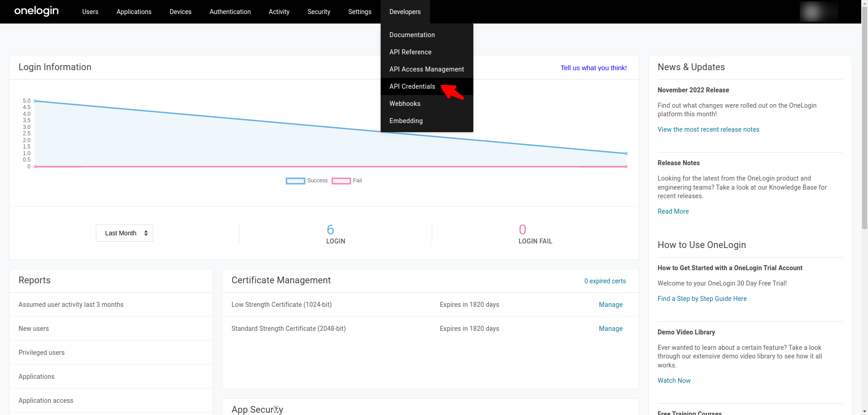Open Find a Step by Step Guide link
868x415 pixels.
click(702, 299)
